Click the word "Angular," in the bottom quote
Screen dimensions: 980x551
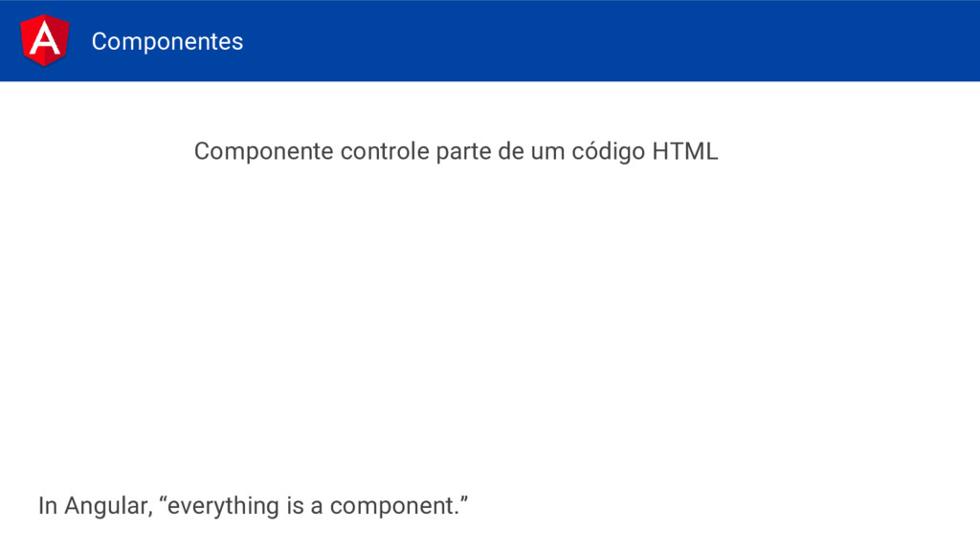tap(108, 507)
